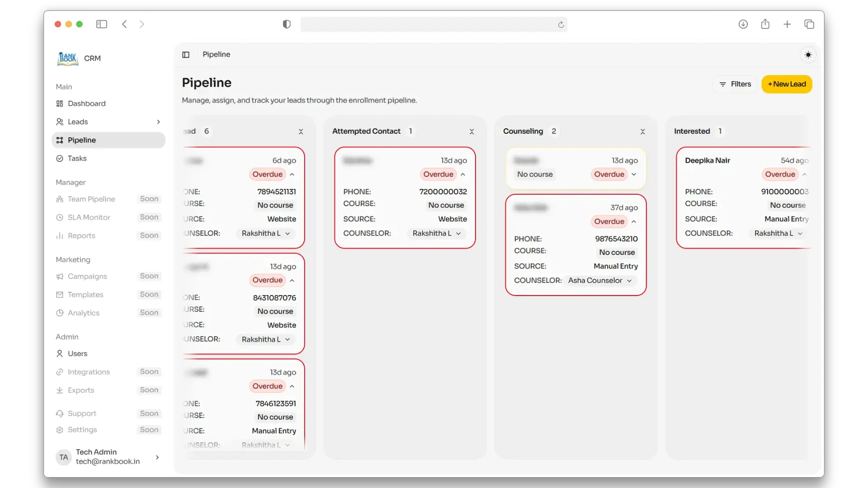Click the Exports download icon

[60, 390]
